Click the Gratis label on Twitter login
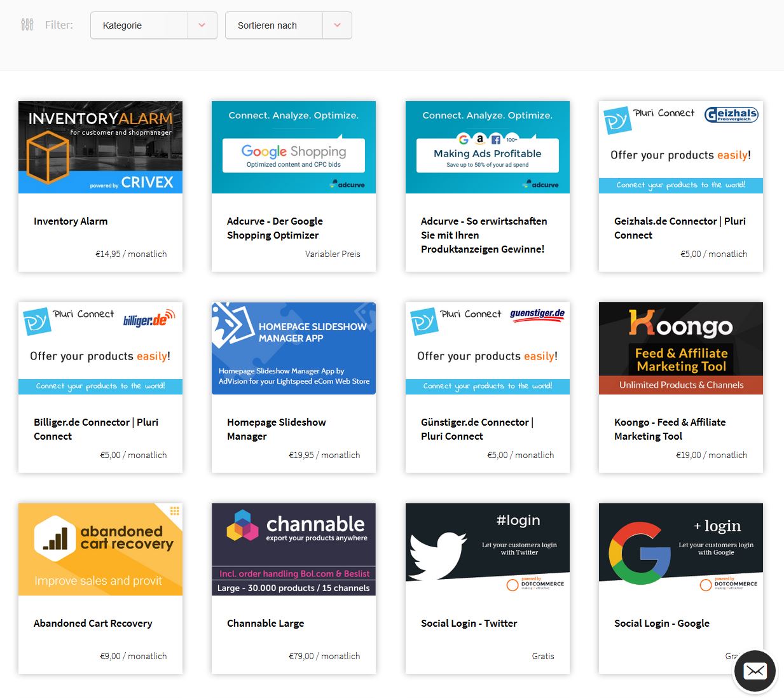This screenshot has height=698, width=784. pos(543,656)
